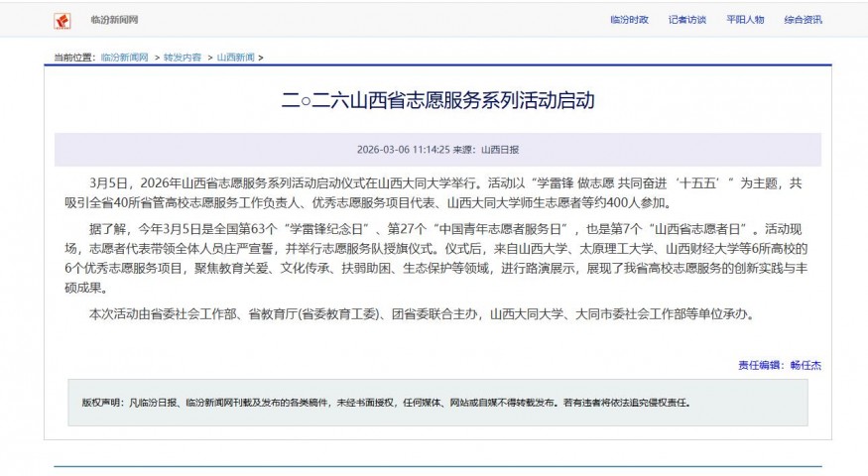Open the 临汾时政 navigation menu item
The image size is (868, 476).
click(629, 20)
